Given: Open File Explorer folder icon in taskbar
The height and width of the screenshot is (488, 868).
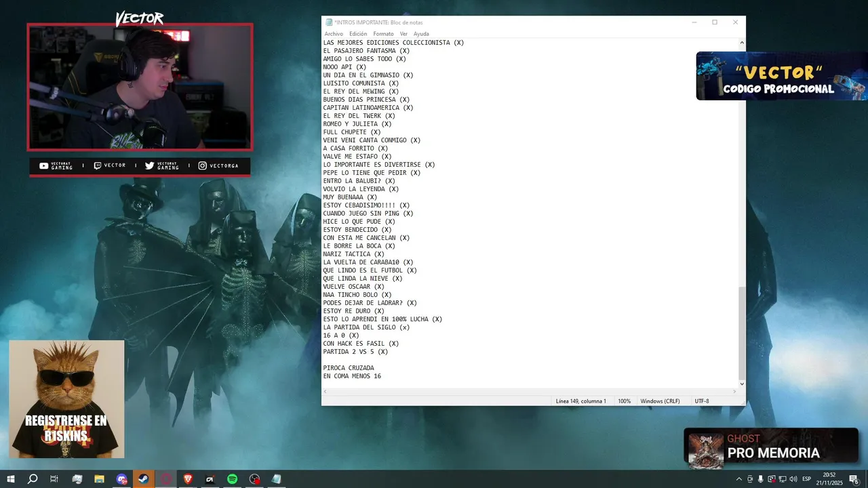Looking at the screenshot, I should point(99,479).
